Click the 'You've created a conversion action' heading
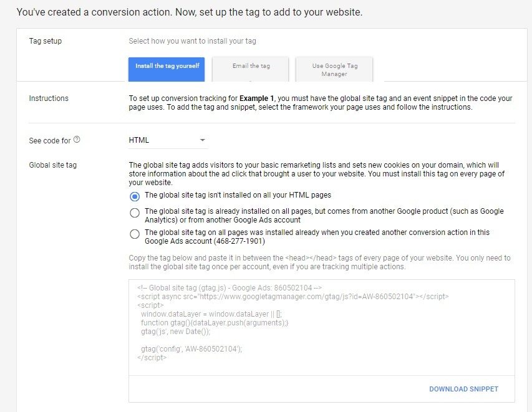Viewport: 532px width, 412px height. (190, 12)
